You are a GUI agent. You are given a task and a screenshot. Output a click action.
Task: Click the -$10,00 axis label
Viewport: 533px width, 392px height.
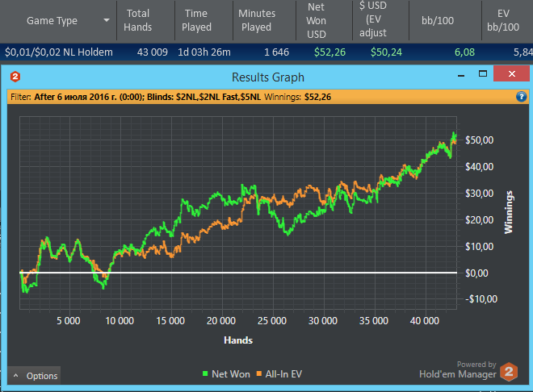coord(481,299)
